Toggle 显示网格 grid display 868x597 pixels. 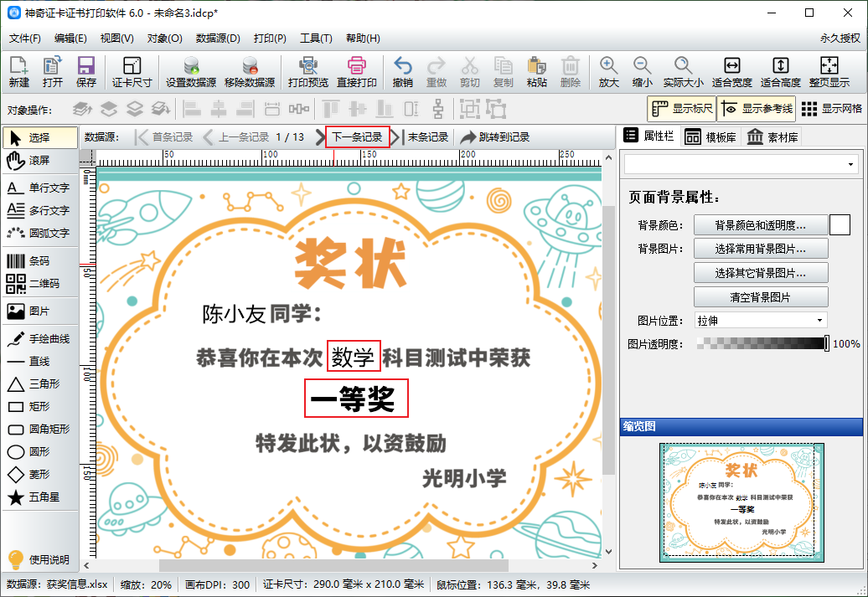[831, 109]
